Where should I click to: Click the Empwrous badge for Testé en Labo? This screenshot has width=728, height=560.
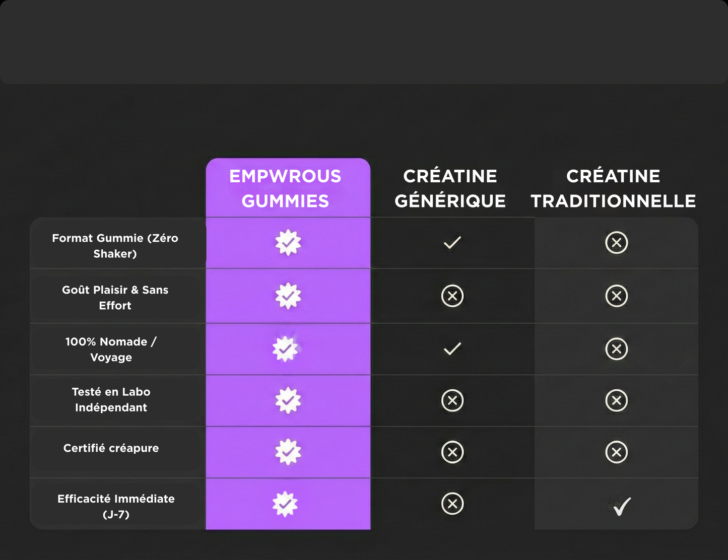(288, 400)
